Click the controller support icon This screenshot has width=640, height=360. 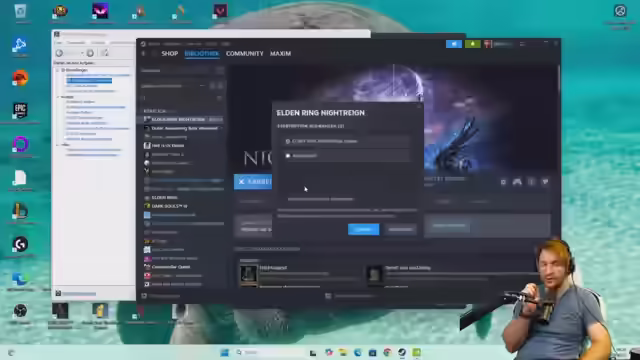(x=517, y=182)
